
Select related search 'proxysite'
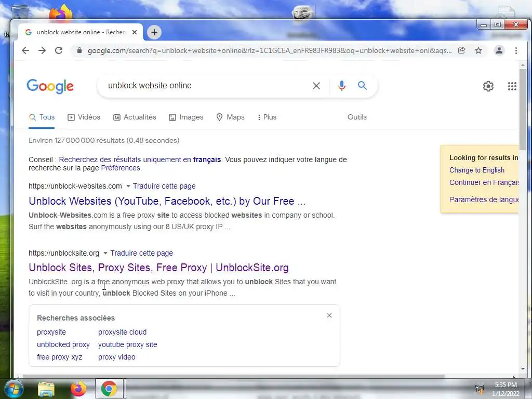tap(51, 332)
